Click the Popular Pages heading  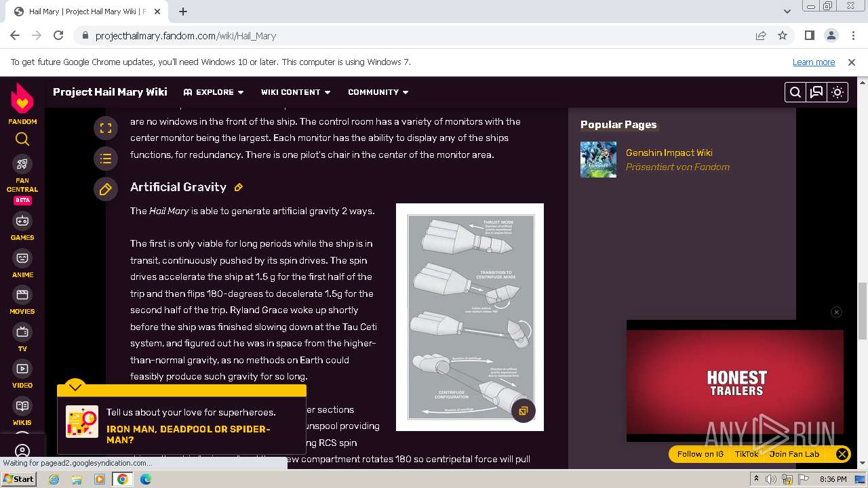pyautogui.click(x=618, y=125)
